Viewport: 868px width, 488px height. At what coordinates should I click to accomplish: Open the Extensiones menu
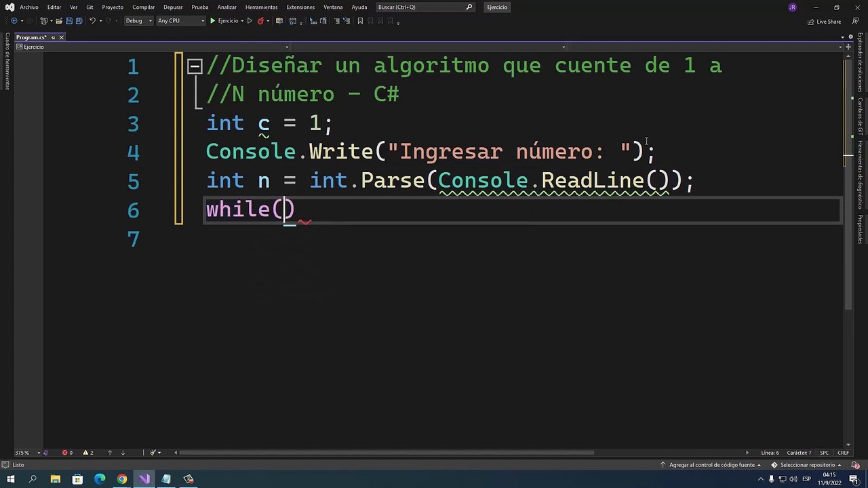pos(300,7)
